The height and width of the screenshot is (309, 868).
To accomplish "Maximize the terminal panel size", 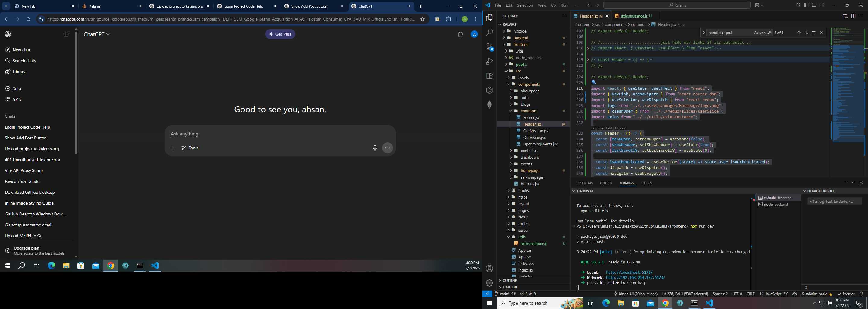I will point(853,183).
